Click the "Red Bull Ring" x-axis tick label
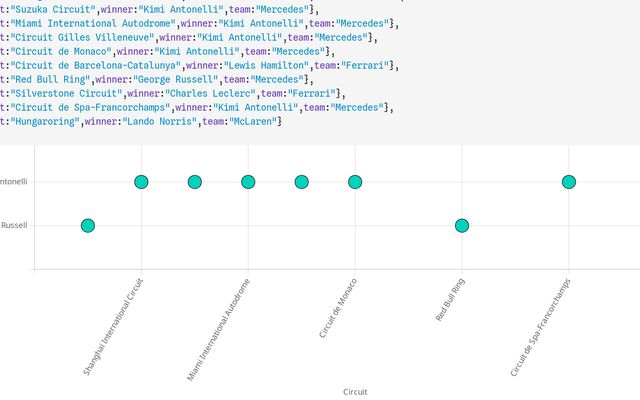 (450, 300)
